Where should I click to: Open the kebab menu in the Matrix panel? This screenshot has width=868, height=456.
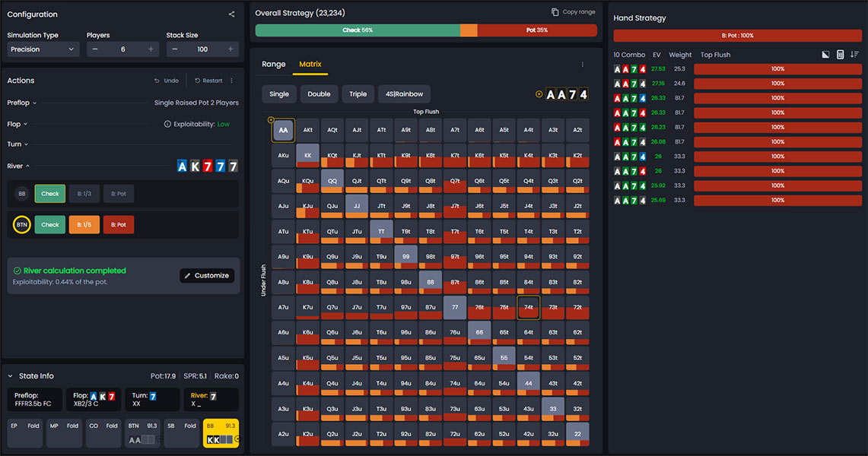(x=582, y=65)
